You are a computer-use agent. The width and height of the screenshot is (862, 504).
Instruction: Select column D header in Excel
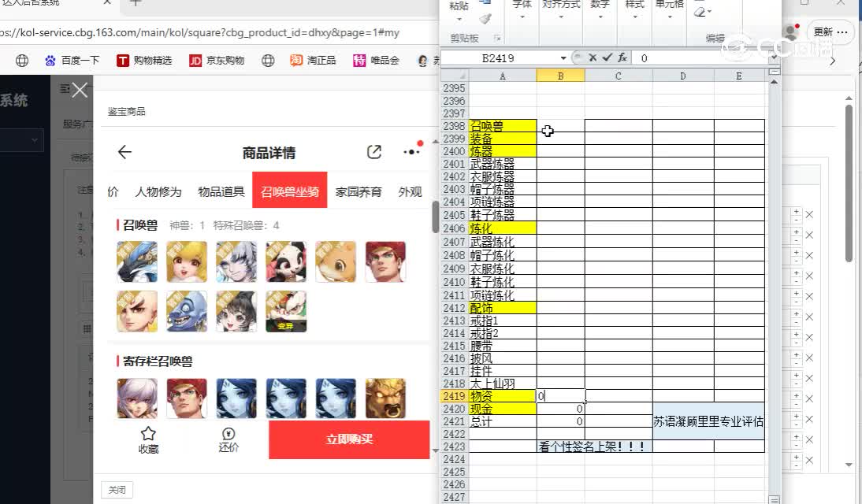683,76
